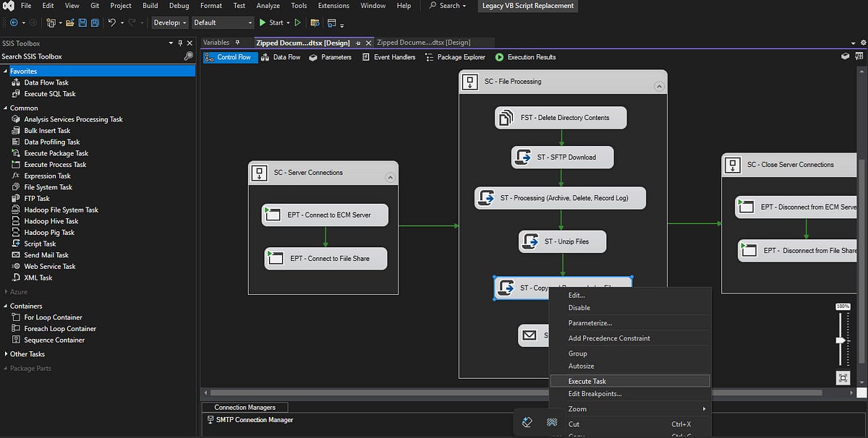
Task: Click the Send Mail task envelope icon
Action: coord(529,335)
